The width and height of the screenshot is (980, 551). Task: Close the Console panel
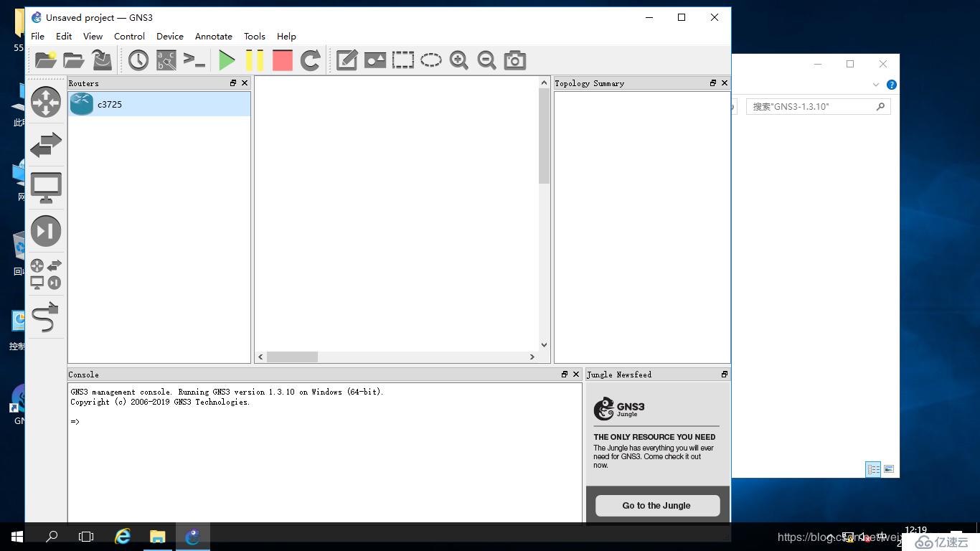[x=576, y=375]
